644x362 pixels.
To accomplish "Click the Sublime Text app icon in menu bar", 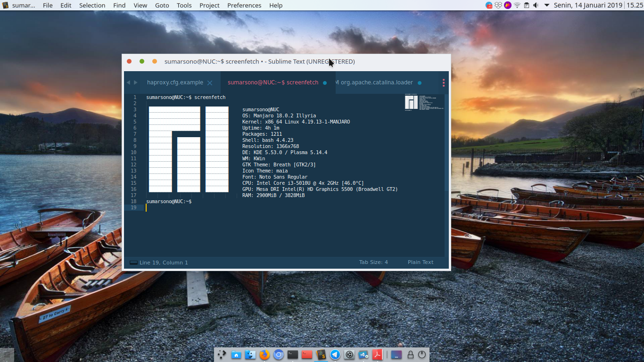I will (x=5, y=5).
